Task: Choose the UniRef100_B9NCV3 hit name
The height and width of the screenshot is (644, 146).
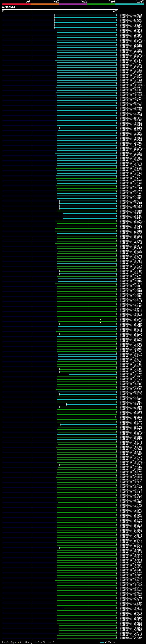Action: [131, 100]
